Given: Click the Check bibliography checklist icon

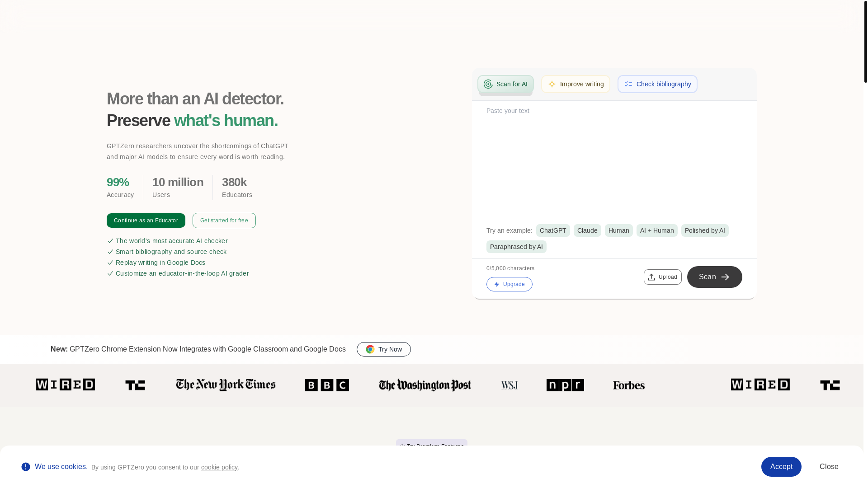Looking at the screenshot, I should click(x=628, y=84).
